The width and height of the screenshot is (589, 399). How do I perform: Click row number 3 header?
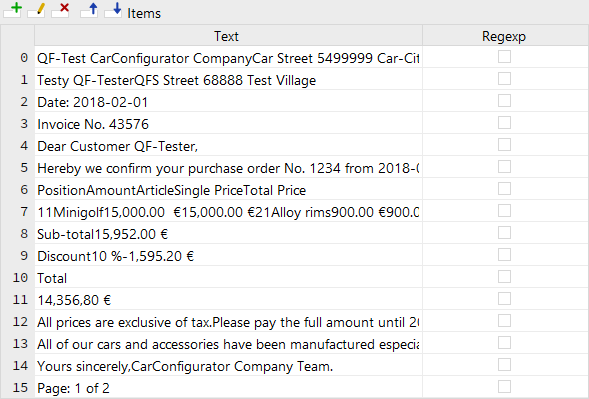point(18,124)
